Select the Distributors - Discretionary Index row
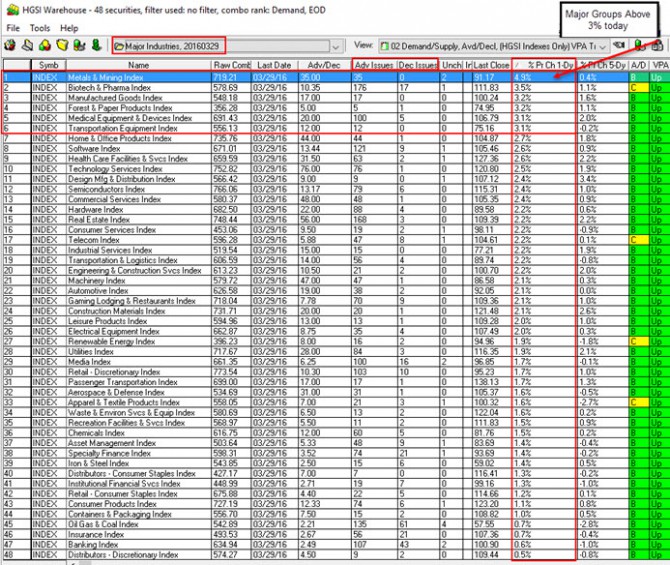The image size is (670, 565). click(x=336, y=555)
